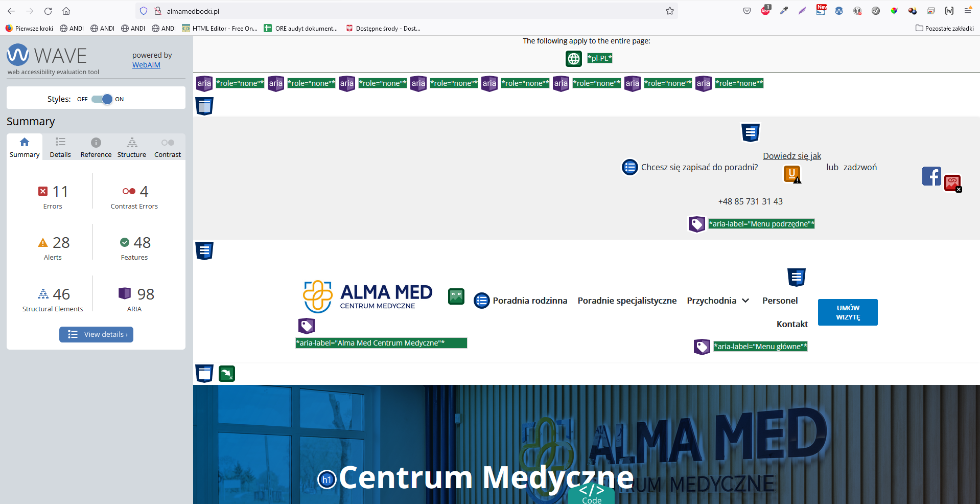Open the Personel menu item
980x504 pixels.
(780, 301)
